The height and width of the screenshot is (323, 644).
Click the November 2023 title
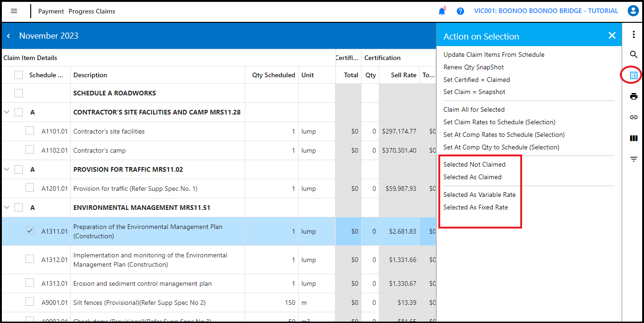(49, 36)
